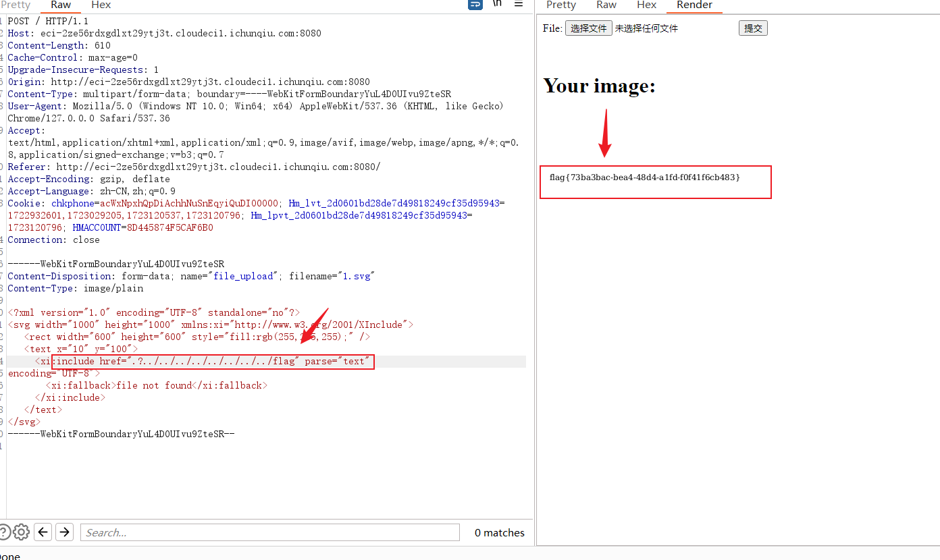
Task: Click the Content-Disposition form-data line
Action: 191,276
